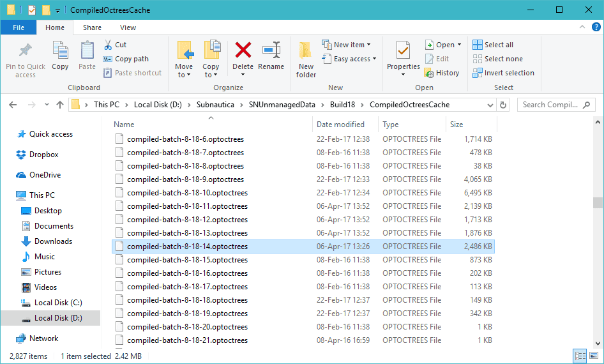
Task: Navigate up one folder level
Action: pyautogui.click(x=60, y=105)
